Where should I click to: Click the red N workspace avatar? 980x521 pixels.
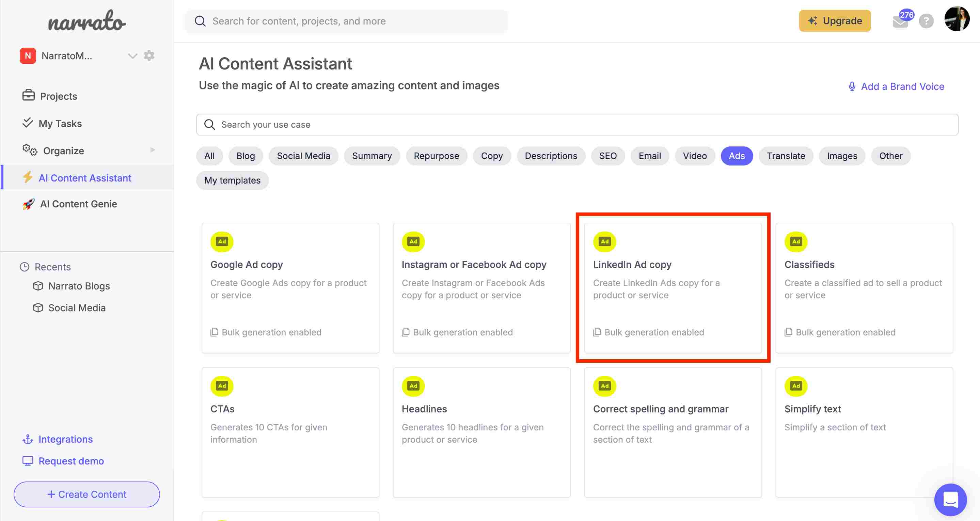(x=28, y=56)
